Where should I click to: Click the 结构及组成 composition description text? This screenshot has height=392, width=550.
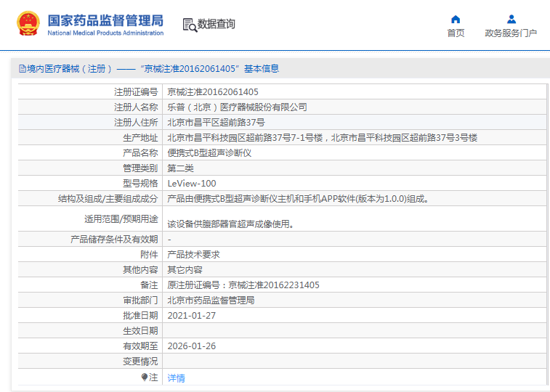(298, 199)
